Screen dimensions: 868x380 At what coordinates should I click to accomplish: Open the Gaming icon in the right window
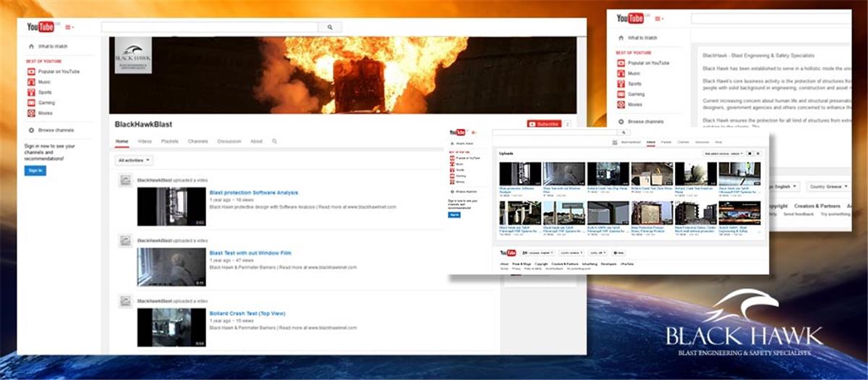coord(621,94)
